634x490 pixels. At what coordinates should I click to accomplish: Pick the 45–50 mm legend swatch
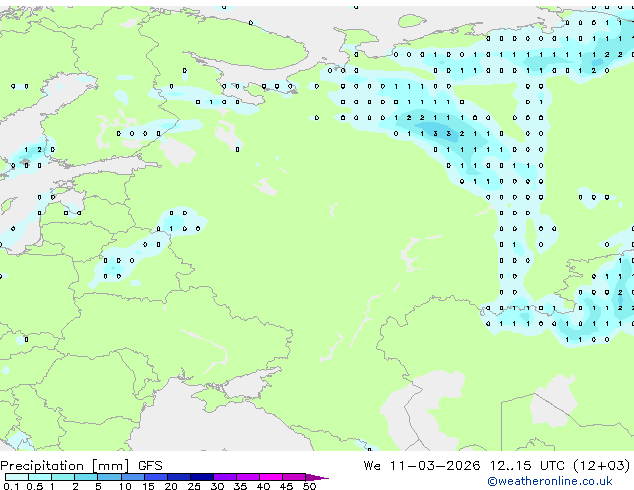click(294, 477)
